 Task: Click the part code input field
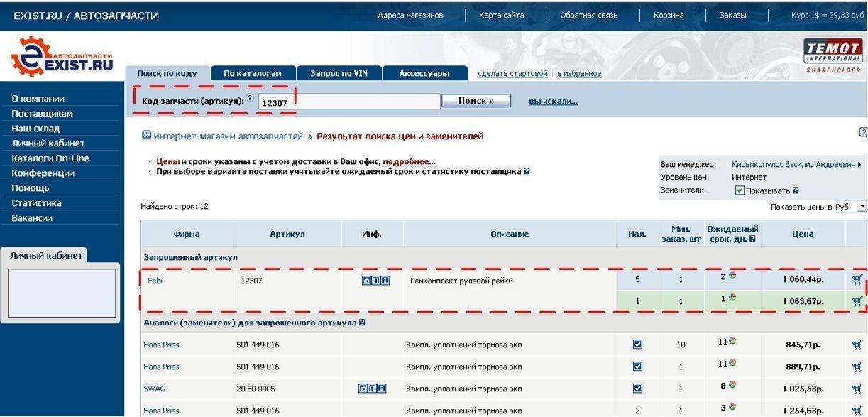(x=349, y=102)
